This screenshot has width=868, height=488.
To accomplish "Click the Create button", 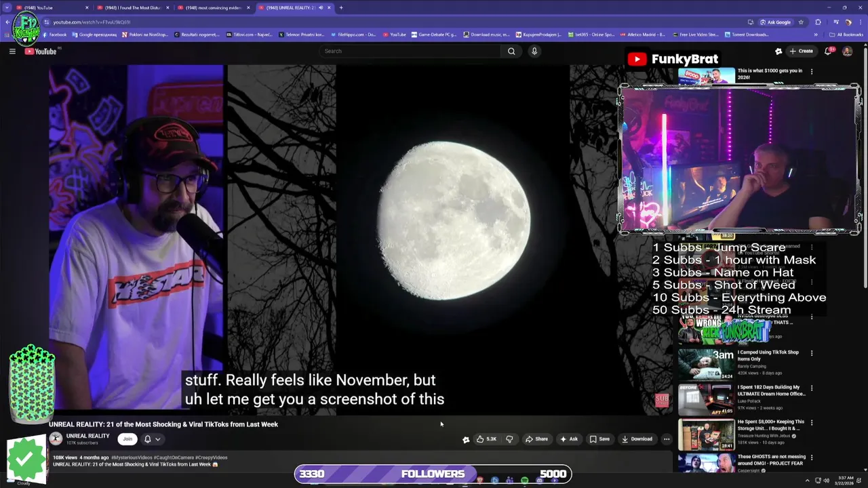I will click(x=802, y=51).
